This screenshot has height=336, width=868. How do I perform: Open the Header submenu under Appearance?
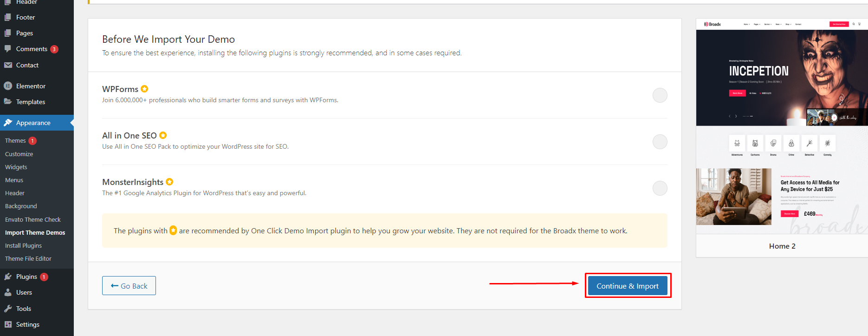click(x=15, y=193)
